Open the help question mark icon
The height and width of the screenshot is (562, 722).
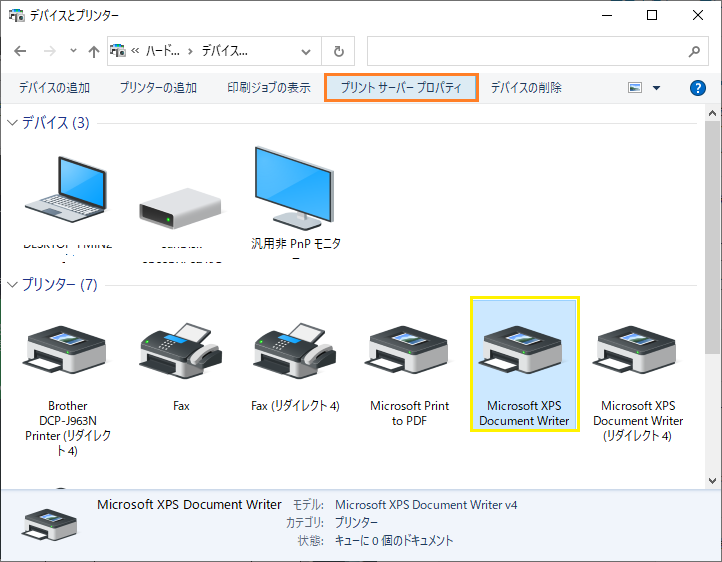point(698,87)
